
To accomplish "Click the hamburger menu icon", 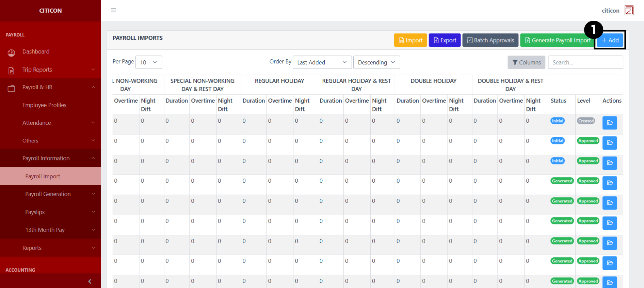I will coord(114,10).
